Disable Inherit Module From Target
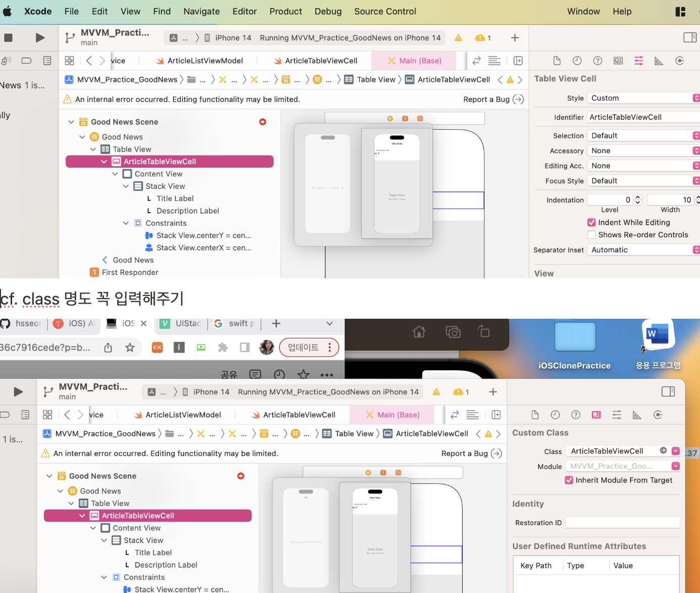Screen dimensions: 700x593 (568, 480)
